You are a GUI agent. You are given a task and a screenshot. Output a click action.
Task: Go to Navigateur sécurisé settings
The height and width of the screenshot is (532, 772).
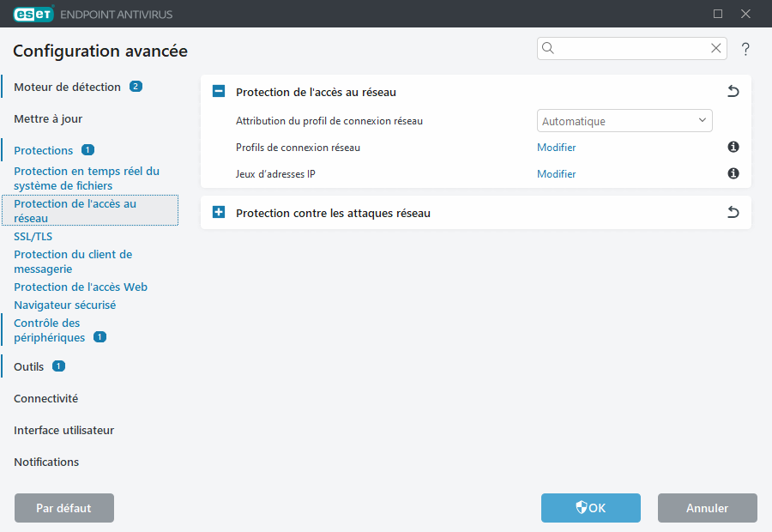(x=64, y=305)
